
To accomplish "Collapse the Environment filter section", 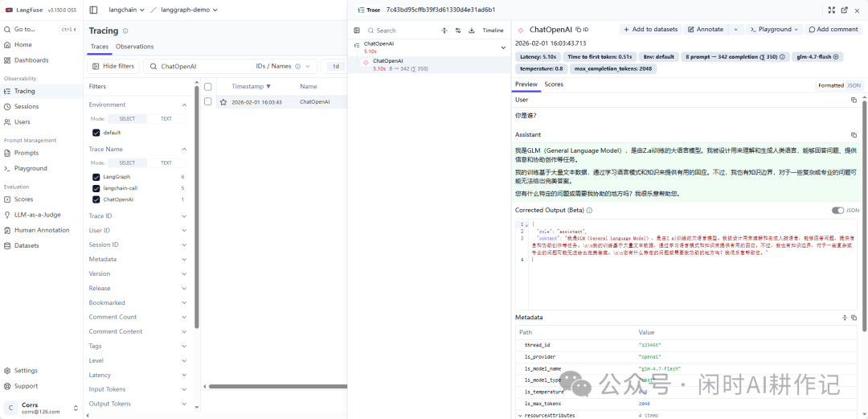I will pyautogui.click(x=184, y=105).
